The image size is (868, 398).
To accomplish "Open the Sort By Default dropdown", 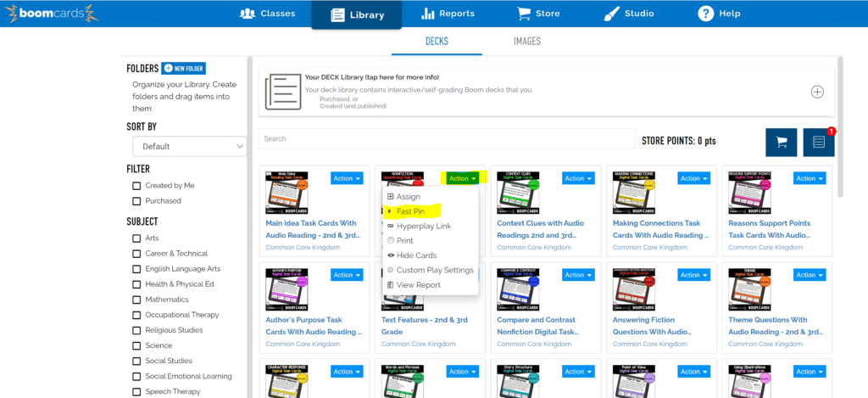I will (190, 146).
